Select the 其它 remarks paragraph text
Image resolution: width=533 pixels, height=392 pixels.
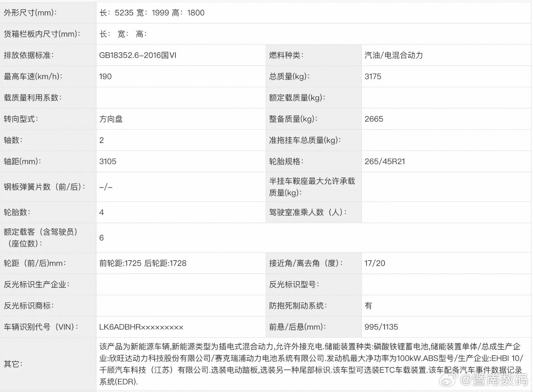pyautogui.click(x=311, y=364)
